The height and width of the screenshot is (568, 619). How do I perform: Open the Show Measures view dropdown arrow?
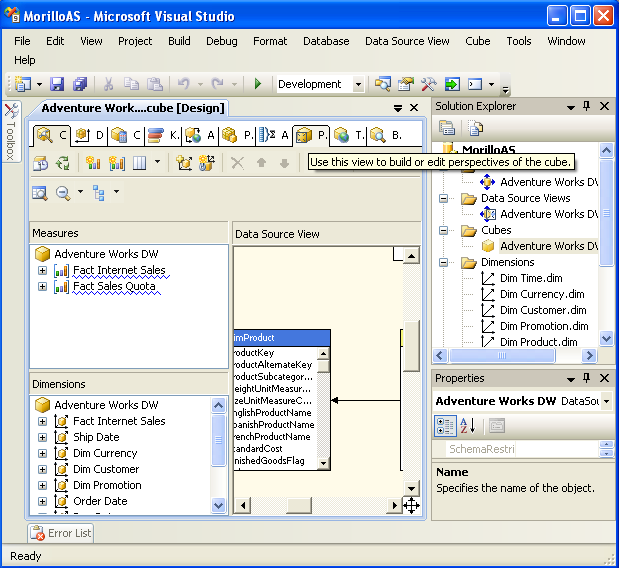[x=157, y=161]
